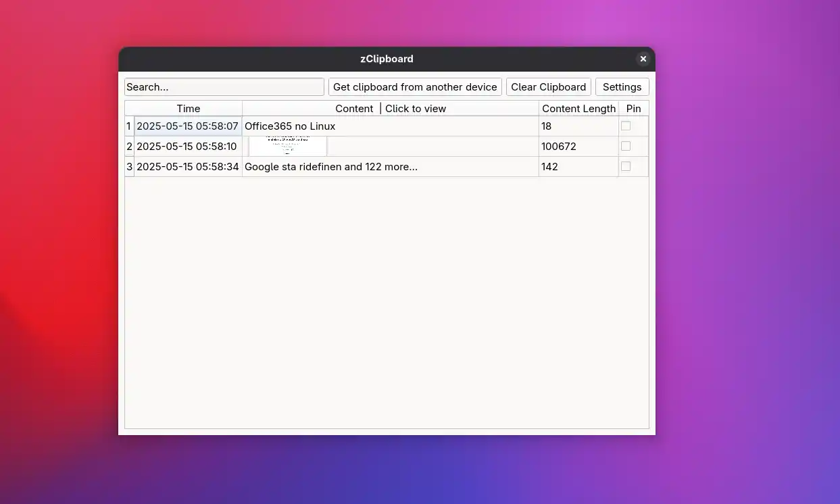Screen dimensions: 840x504
Task: Pin the 'Google sta ridefinen' clipboard entry
Action: tap(626, 166)
